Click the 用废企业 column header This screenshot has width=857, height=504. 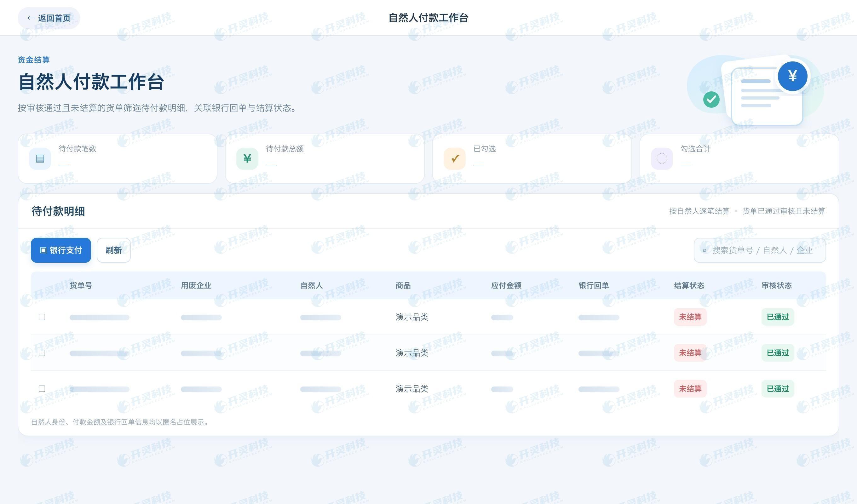click(196, 286)
